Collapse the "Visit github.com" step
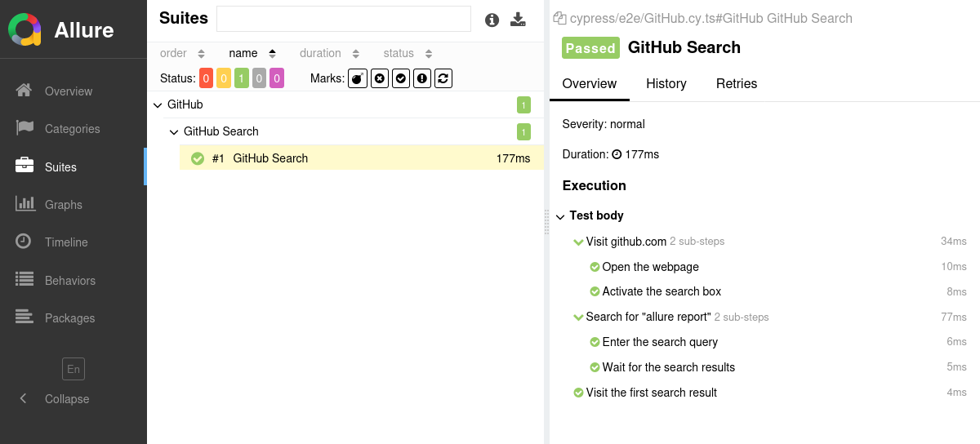This screenshot has width=980, height=444. tap(578, 242)
